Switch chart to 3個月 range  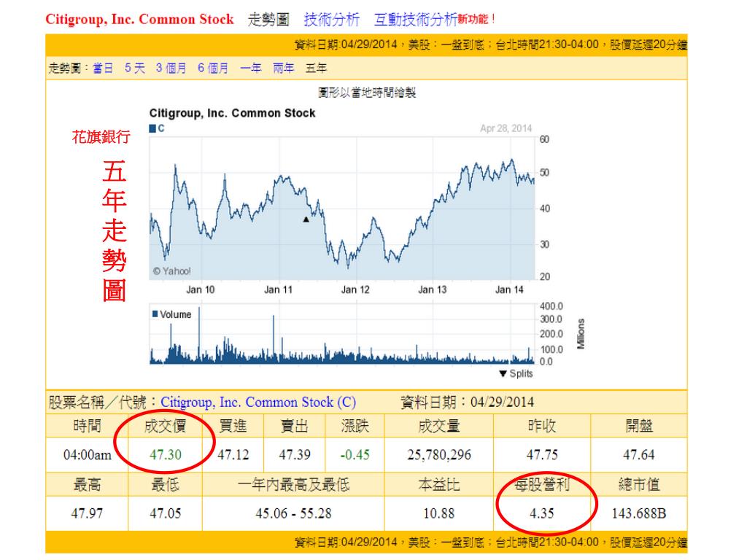click(x=171, y=68)
